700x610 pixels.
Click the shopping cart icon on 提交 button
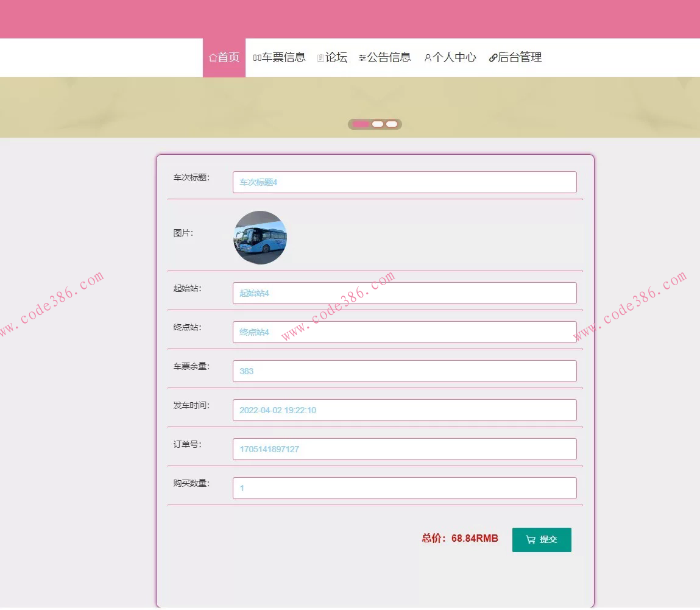pyautogui.click(x=529, y=539)
